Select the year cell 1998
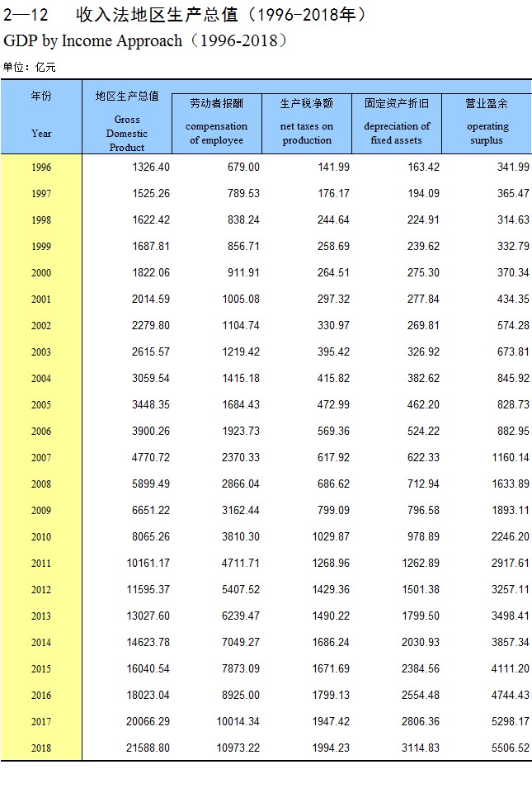This screenshot has width=532, height=788. pos(41,220)
